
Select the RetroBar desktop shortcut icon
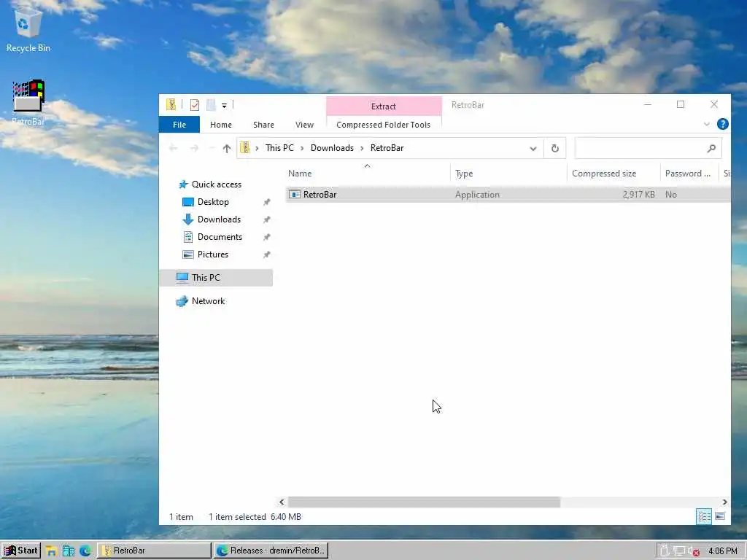pyautogui.click(x=28, y=102)
